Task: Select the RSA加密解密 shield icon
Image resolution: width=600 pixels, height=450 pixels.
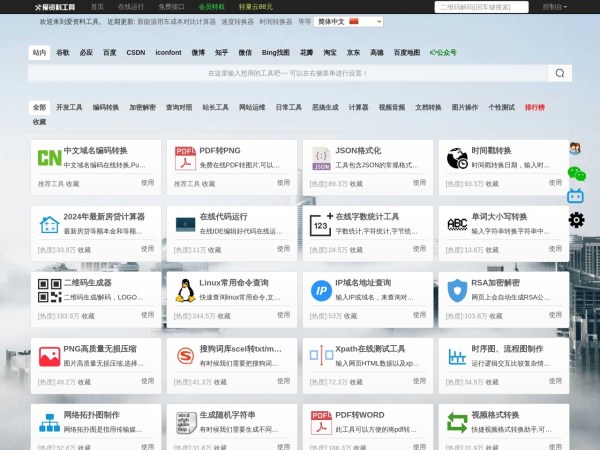Action: click(x=457, y=290)
